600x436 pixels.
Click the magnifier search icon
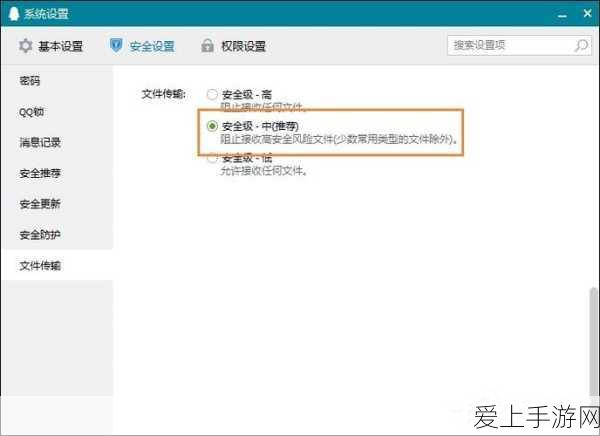pos(581,46)
